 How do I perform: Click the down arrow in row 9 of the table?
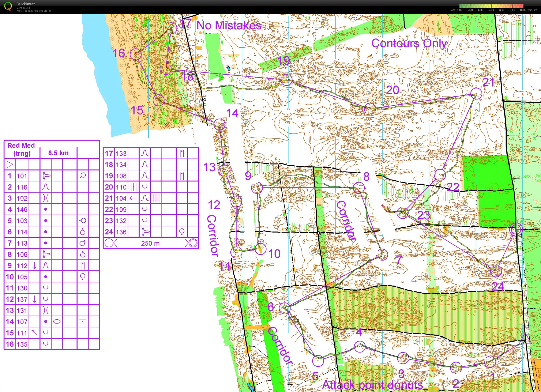click(x=34, y=265)
